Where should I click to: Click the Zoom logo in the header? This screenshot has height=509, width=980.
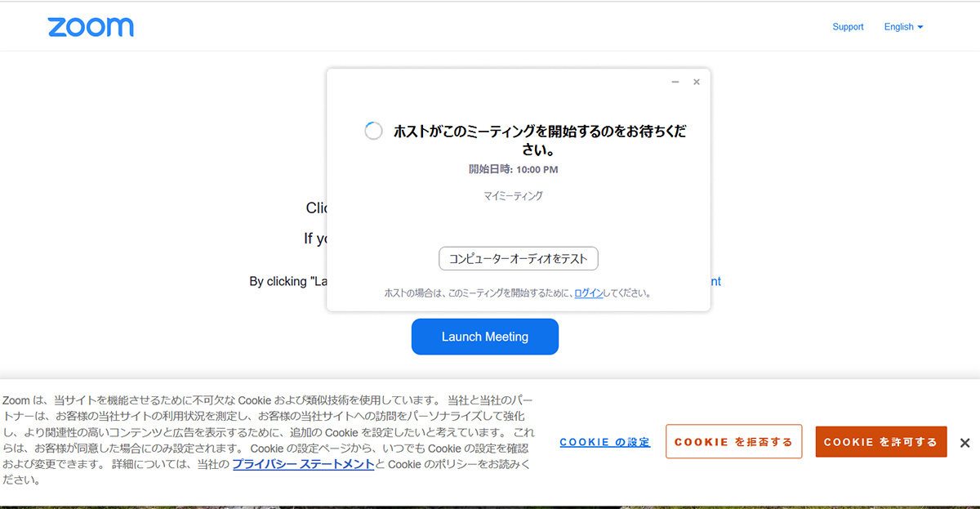(91, 27)
